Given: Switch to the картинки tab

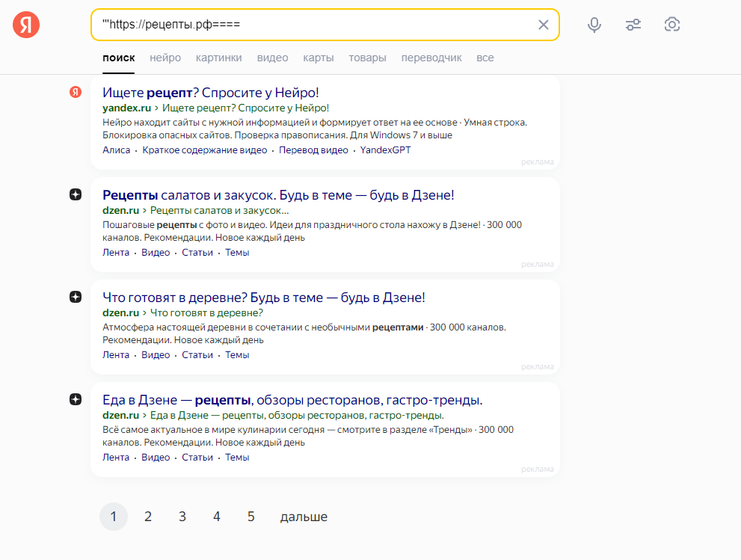Looking at the screenshot, I should [x=218, y=58].
